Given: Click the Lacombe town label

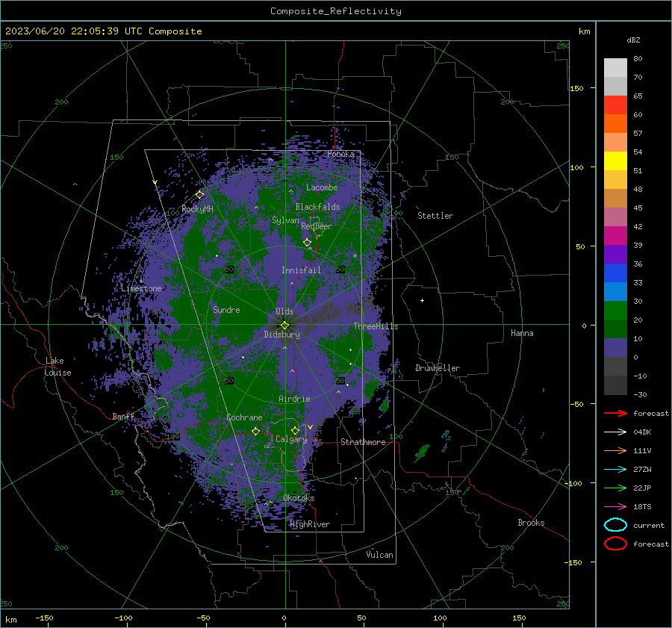Looking at the screenshot, I should coord(322,187).
